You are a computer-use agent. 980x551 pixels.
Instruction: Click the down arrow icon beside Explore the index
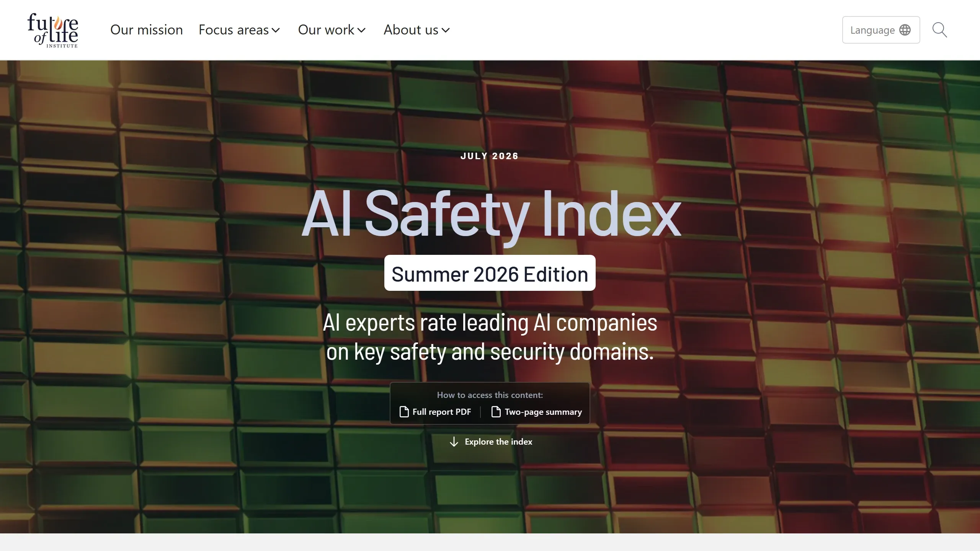(x=454, y=442)
